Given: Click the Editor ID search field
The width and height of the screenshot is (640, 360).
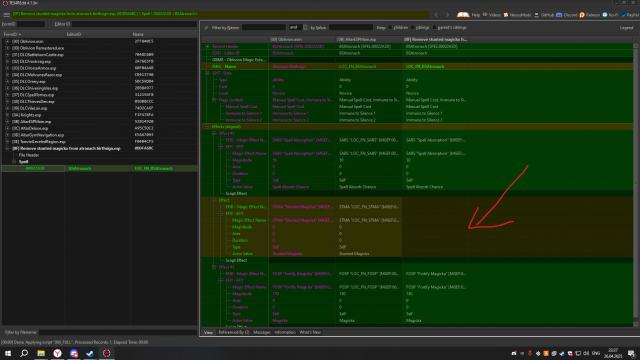Looking at the screenshot, I should [133, 24].
